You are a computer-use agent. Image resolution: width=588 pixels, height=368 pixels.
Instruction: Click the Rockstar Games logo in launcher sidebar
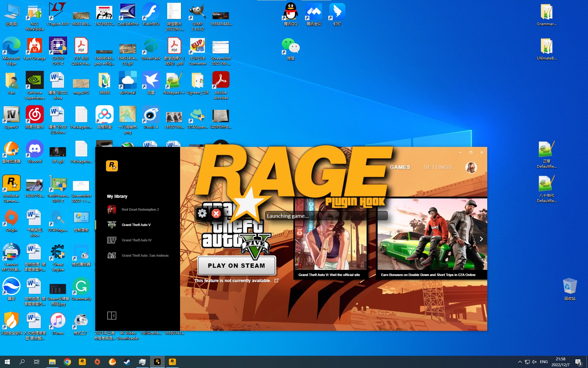(x=112, y=166)
